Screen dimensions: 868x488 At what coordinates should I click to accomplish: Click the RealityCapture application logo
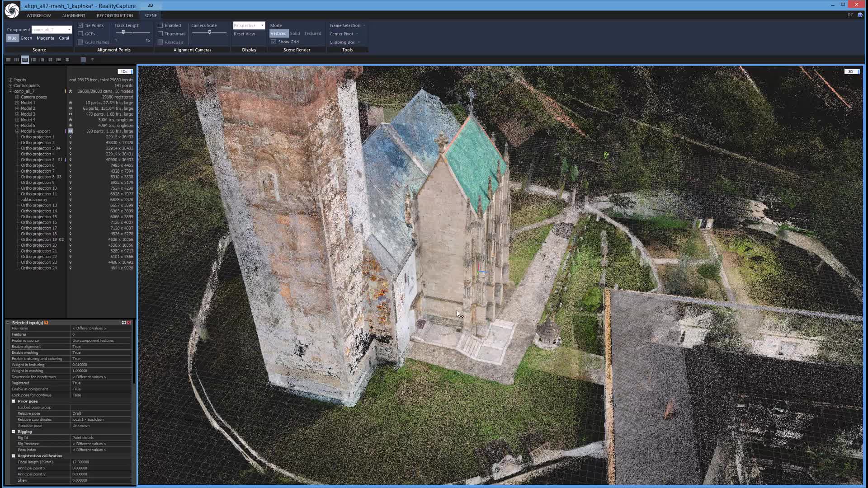[12, 10]
